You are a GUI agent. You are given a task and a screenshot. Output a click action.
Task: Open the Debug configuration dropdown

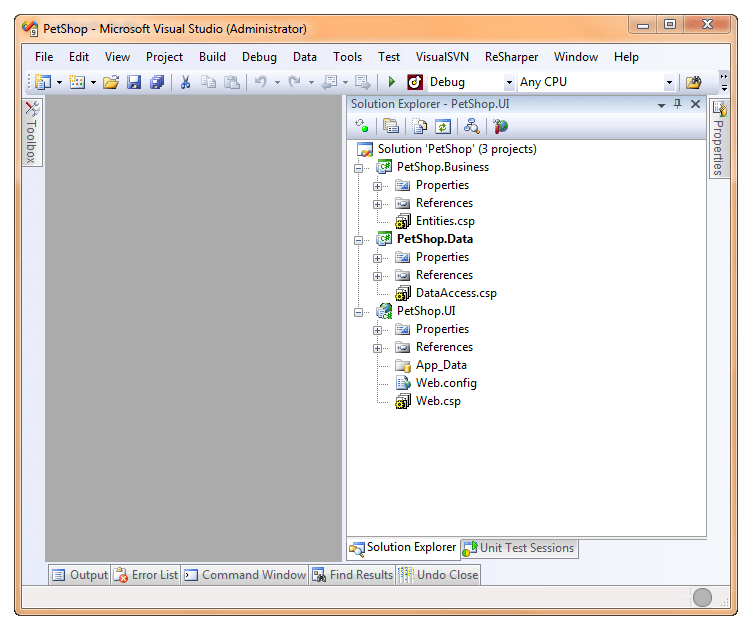pos(509,82)
